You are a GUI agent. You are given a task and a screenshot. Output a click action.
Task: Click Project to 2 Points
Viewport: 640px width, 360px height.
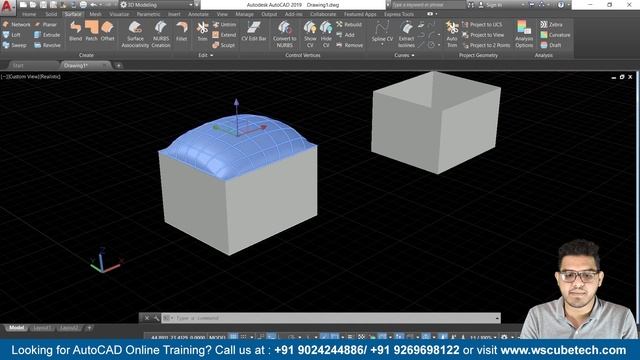click(x=486, y=45)
